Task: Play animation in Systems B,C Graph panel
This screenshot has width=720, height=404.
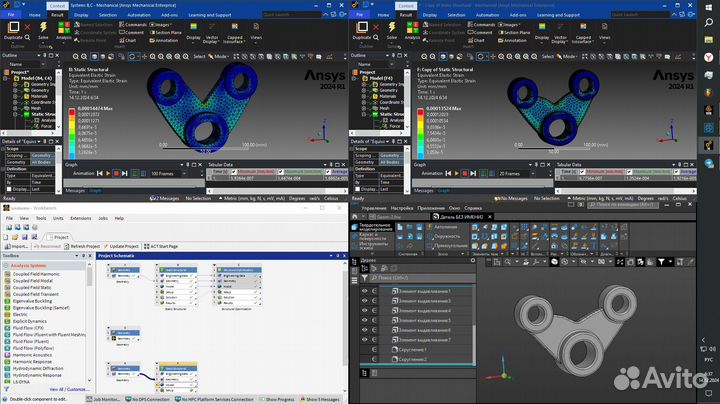Action: pyautogui.click(x=108, y=174)
